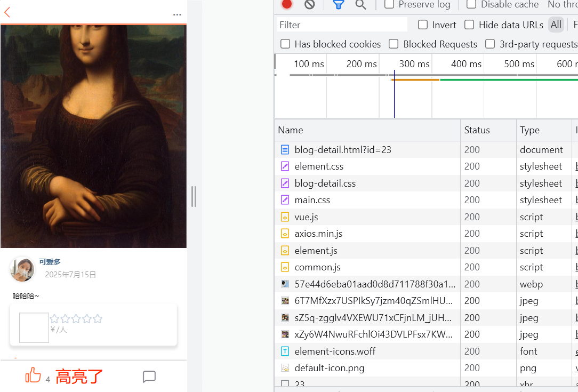Enable Preserve log checkbox
578x392 pixels.
tap(389, 4)
